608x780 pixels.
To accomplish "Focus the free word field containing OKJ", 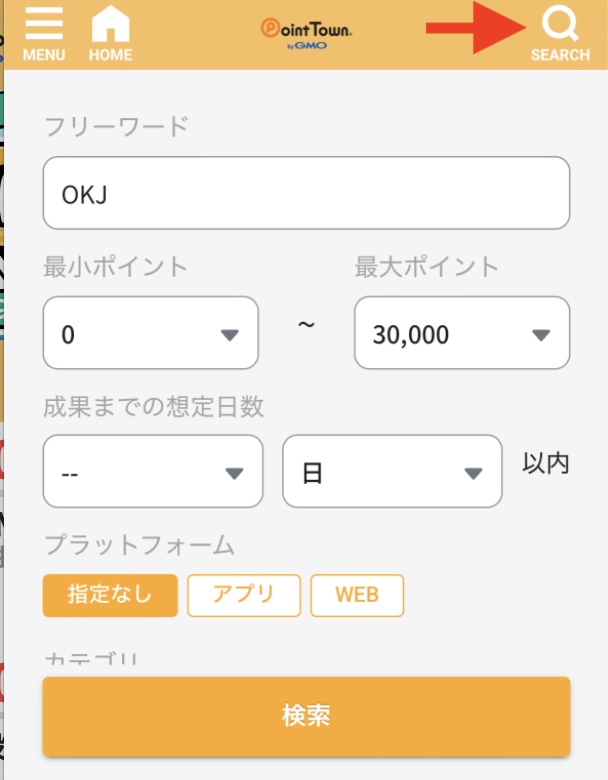I will pyautogui.click(x=306, y=193).
